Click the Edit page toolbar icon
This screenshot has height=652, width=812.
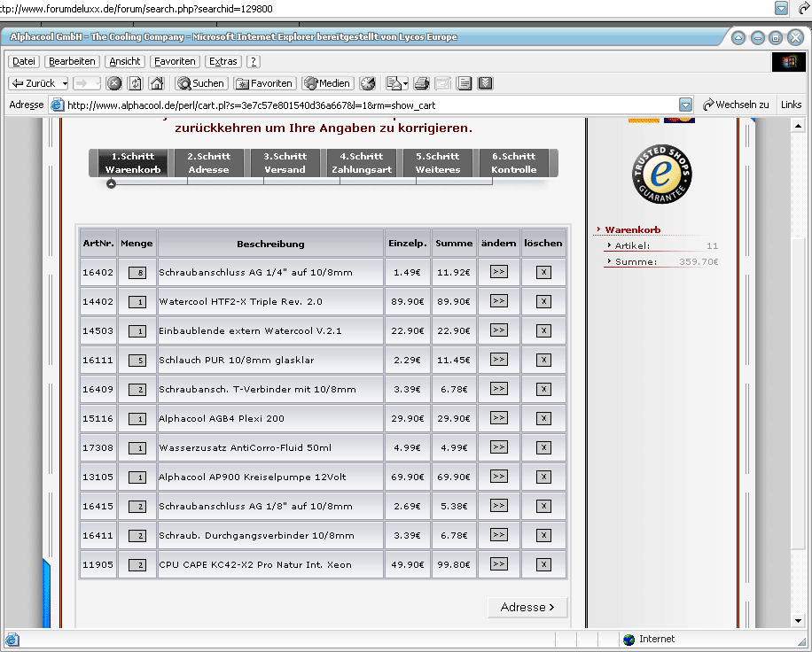click(442, 83)
